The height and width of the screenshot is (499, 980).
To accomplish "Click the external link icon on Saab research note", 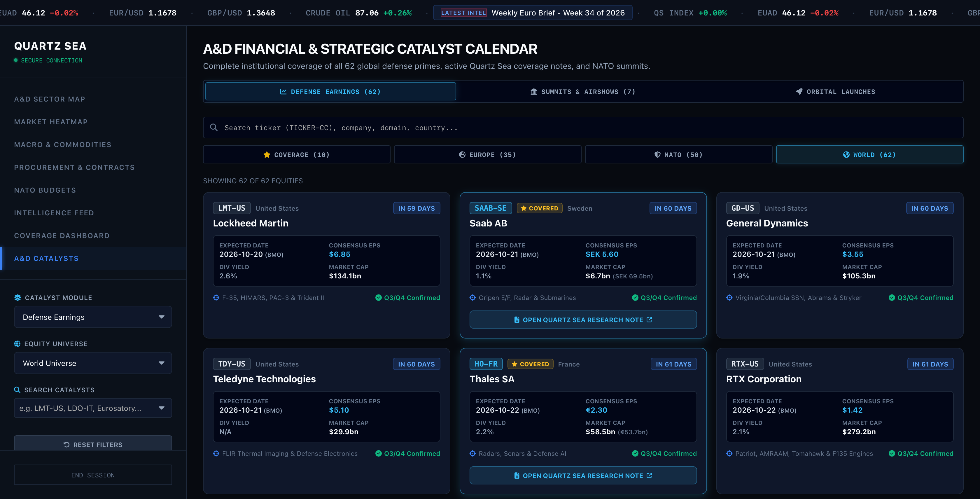I will click(650, 320).
